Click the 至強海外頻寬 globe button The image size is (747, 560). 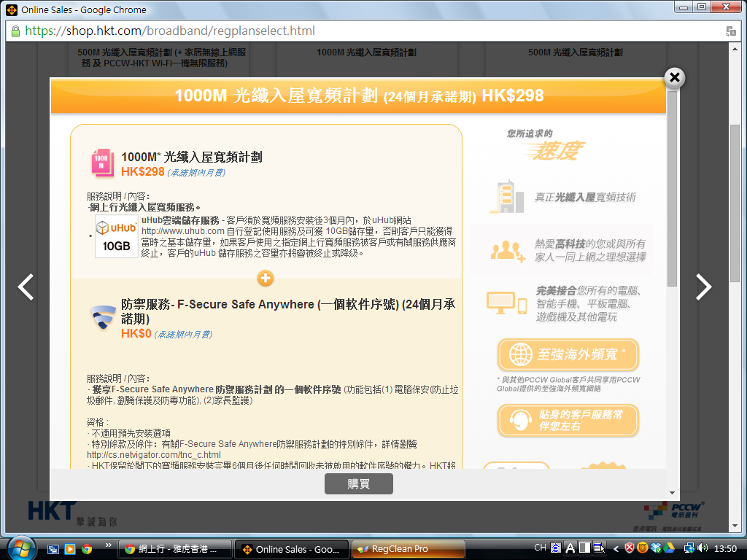(x=568, y=355)
